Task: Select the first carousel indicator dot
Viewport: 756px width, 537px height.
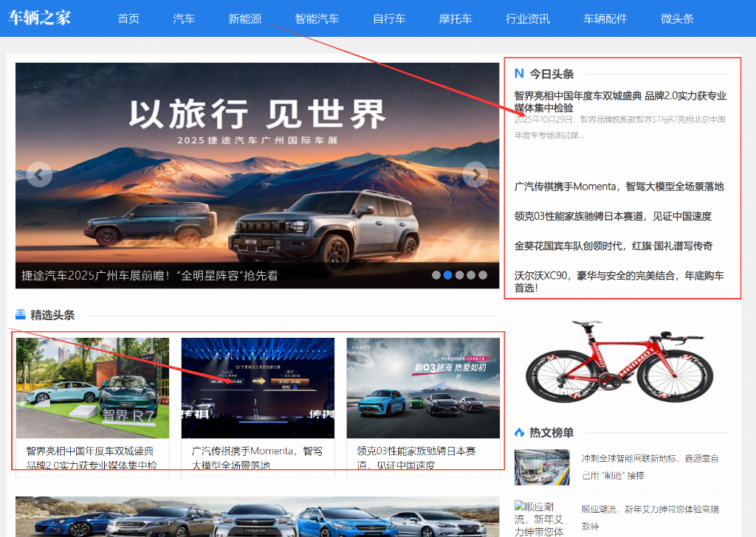Action: tap(436, 275)
